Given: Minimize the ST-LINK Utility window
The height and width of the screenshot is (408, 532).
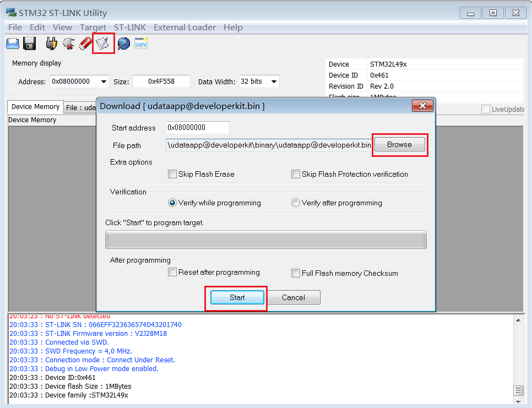Looking at the screenshot, I should click(x=470, y=13).
